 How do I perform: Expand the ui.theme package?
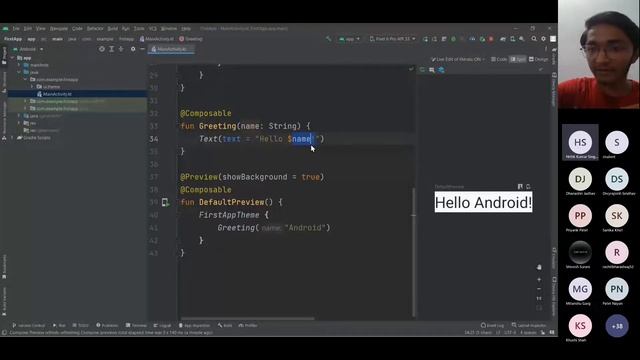coord(32,87)
